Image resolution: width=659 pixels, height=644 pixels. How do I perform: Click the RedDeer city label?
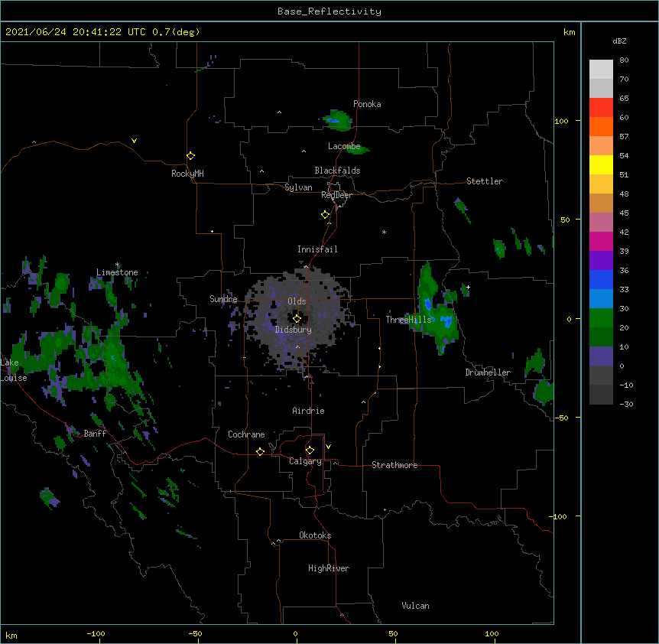click(x=336, y=195)
